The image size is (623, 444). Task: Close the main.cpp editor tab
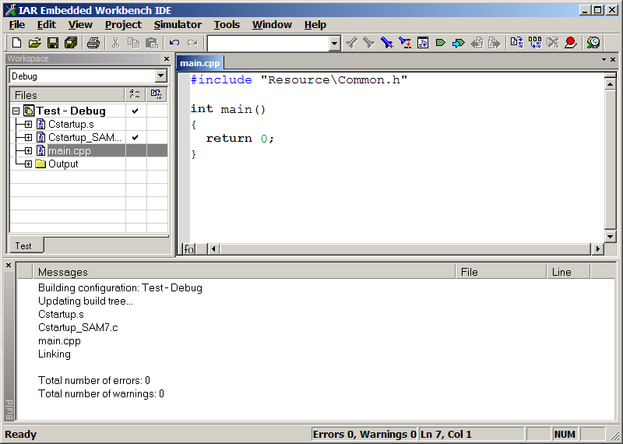point(613,60)
